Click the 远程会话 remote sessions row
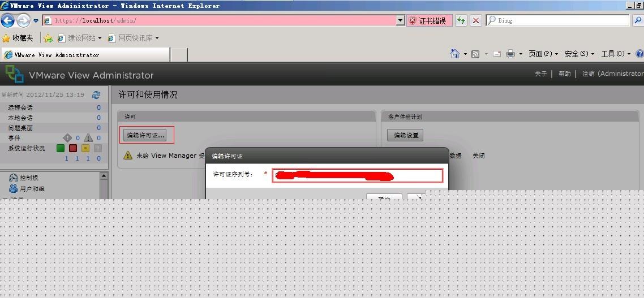Viewport: 644px width, 298px height. pos(54,107)
